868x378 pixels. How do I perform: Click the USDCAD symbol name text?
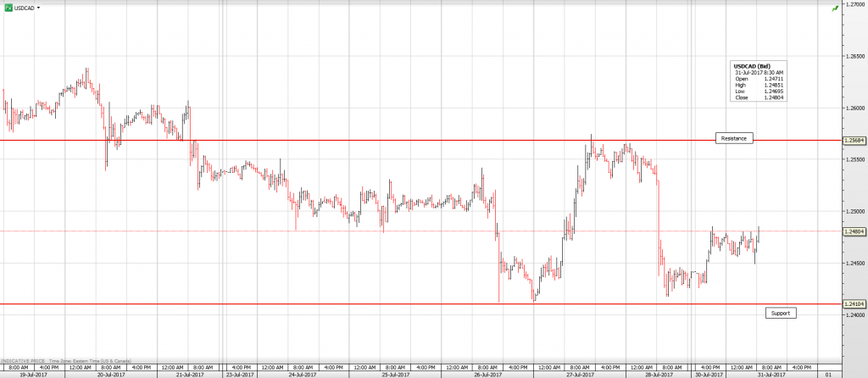tap(24, 7)
